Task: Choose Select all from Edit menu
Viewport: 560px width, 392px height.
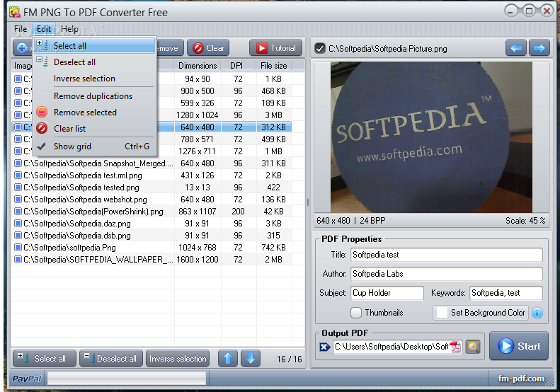Action: (x=95, y=46)
